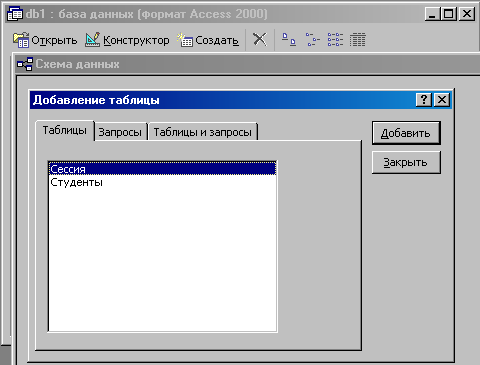
Task: Select the Таблицы tab
Action: (65, 130)
